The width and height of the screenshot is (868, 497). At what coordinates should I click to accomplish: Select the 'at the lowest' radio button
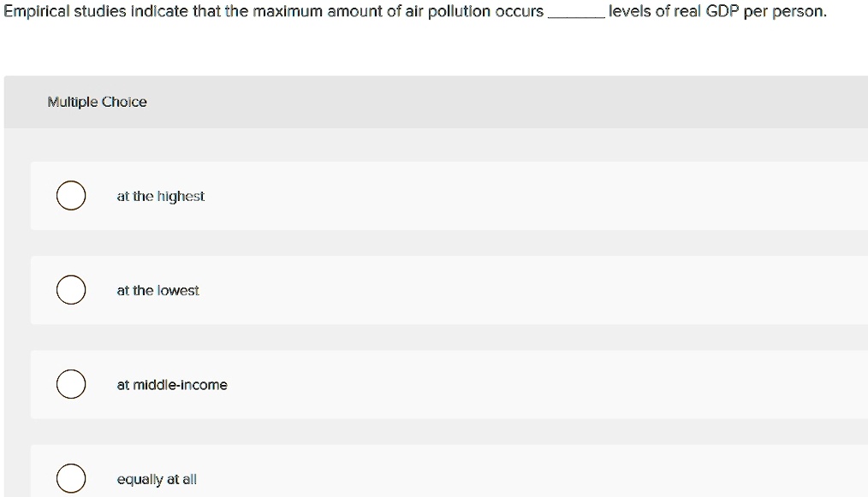coord(71,289)
